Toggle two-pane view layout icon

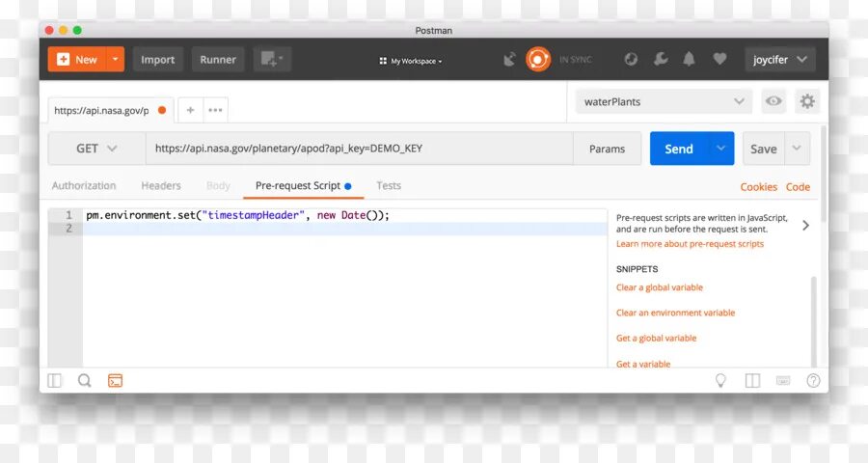[x=752, y=380]
